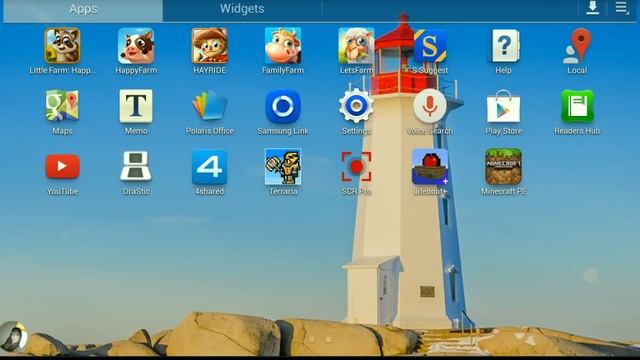Open Little Farm: Happy app
Screen dimensions: 640x360
point(62,45)
